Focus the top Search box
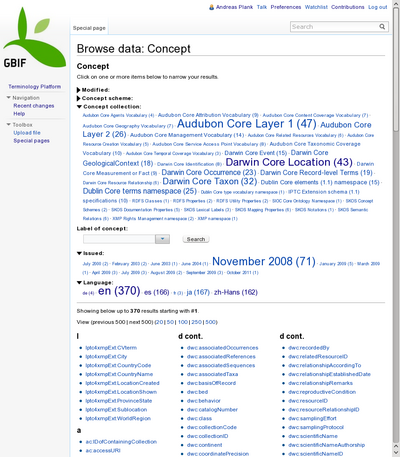400x457 pixels. coord(334,27)
